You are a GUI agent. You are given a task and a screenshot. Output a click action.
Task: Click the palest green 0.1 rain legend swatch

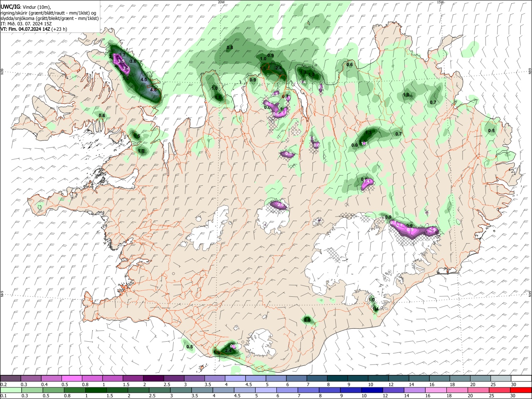(x=11, y=390)
